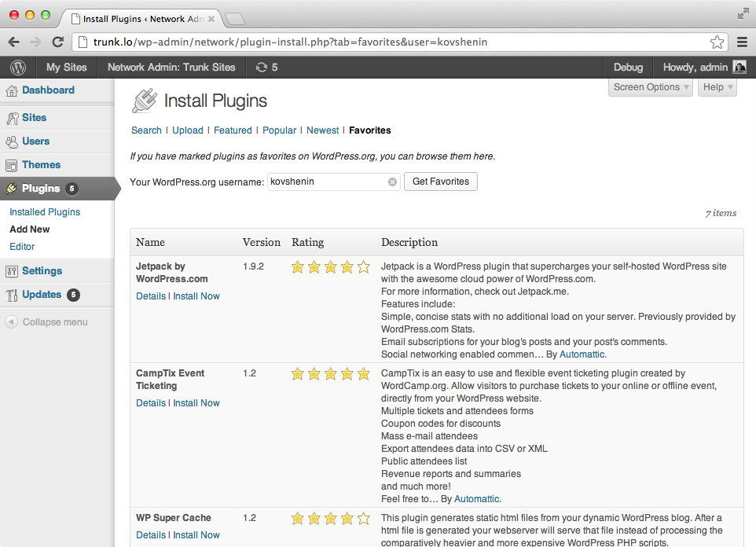
Task: Click the browser address bar URL
Action: (x=290, y=42)
